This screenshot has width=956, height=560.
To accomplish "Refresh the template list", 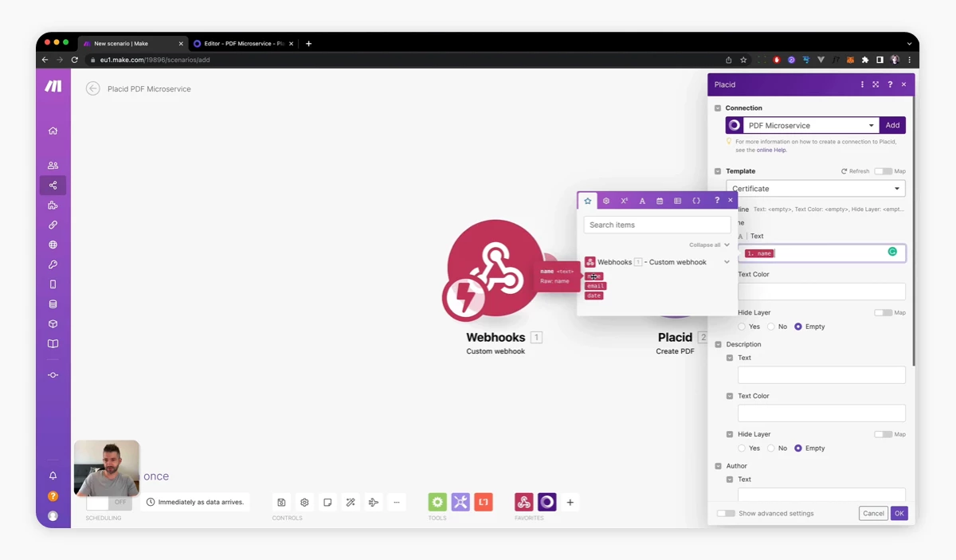I will (x=856, y=171).
